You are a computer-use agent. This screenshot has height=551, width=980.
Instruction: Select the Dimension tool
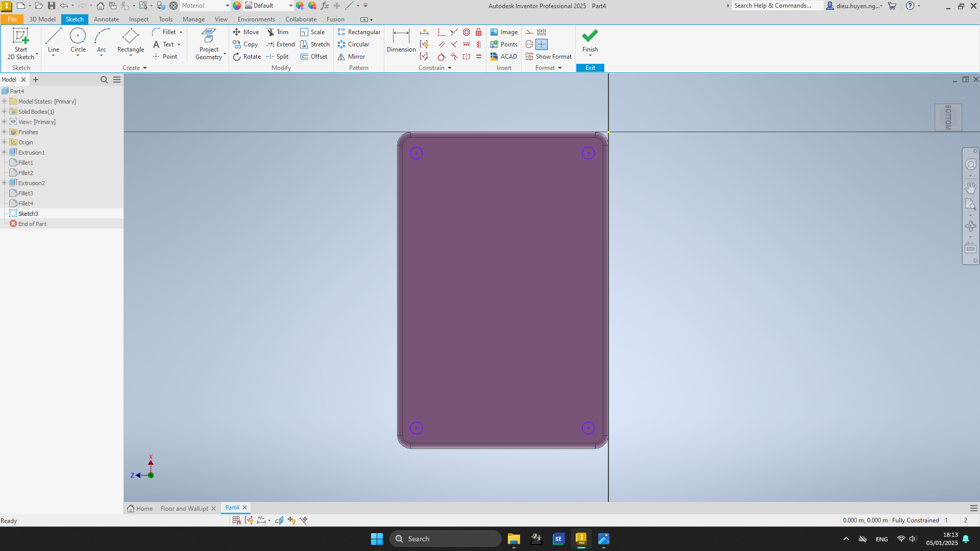coord(401,41)
